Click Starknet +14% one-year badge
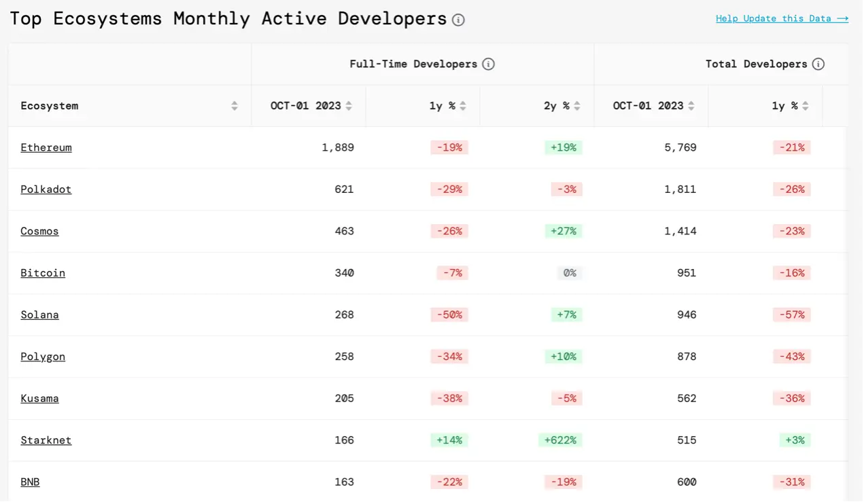 [x=449, y=440]
